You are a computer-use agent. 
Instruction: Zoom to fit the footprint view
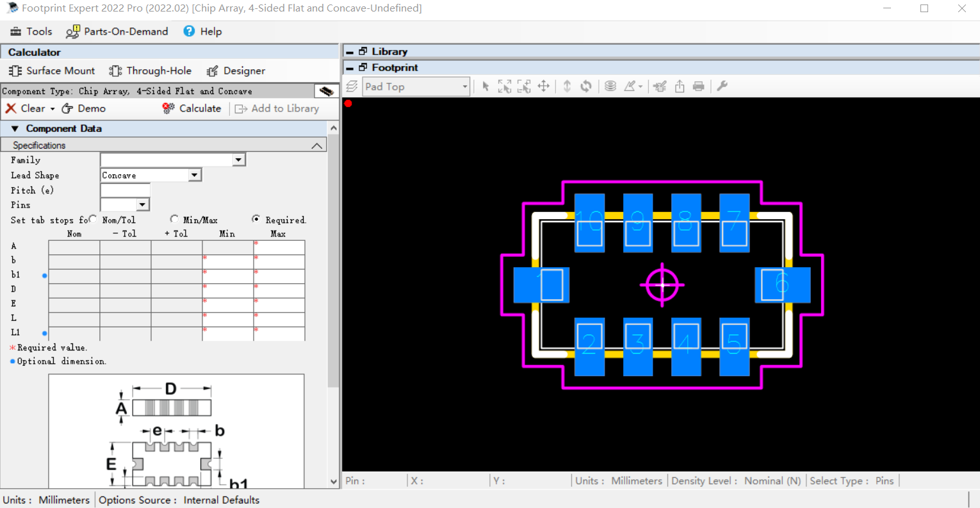tap(505, 85)
